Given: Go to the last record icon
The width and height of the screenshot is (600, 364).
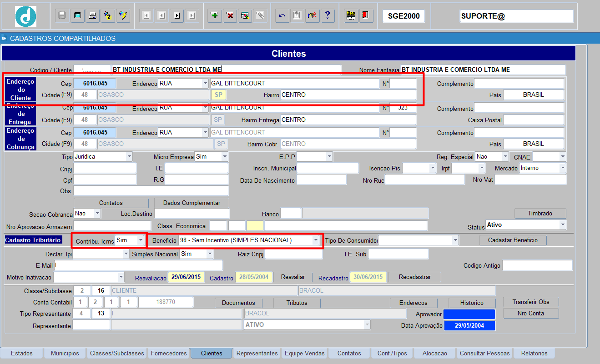Looking at the screenshot, I should tap(192, 15).
